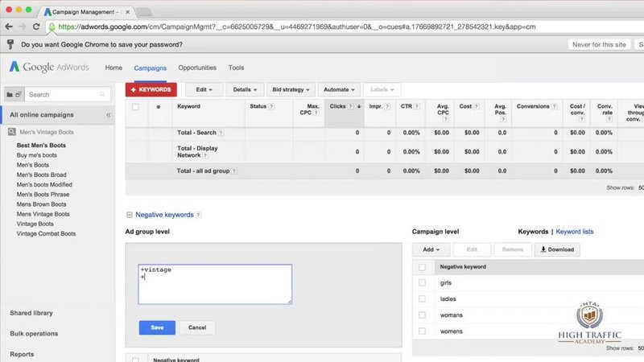
Task: Open the Edit dropdown in keyword toolbar
Action: 204,89
